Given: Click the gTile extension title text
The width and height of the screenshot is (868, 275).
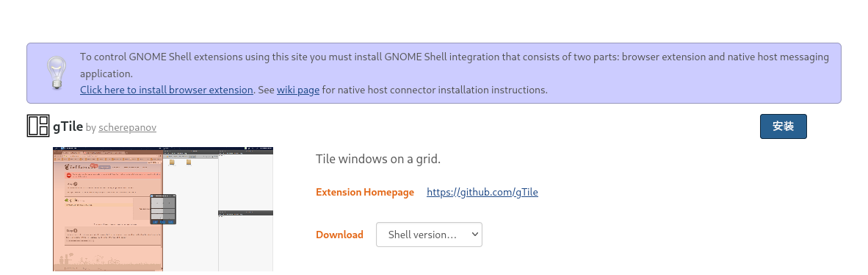Looking at the screenshot, I should 68,126.
